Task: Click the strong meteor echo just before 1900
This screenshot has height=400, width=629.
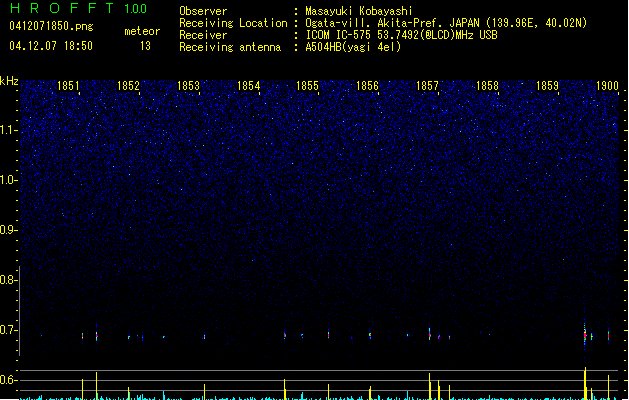Action: [585, 335]
